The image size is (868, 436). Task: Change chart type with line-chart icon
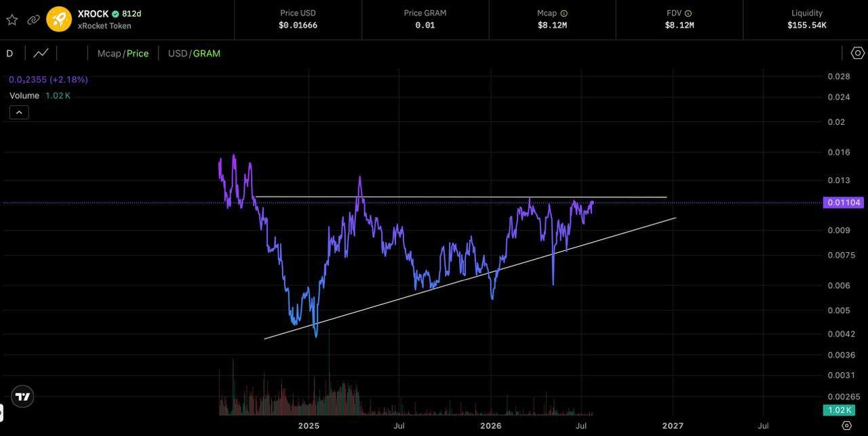click(x=41, y=53)
